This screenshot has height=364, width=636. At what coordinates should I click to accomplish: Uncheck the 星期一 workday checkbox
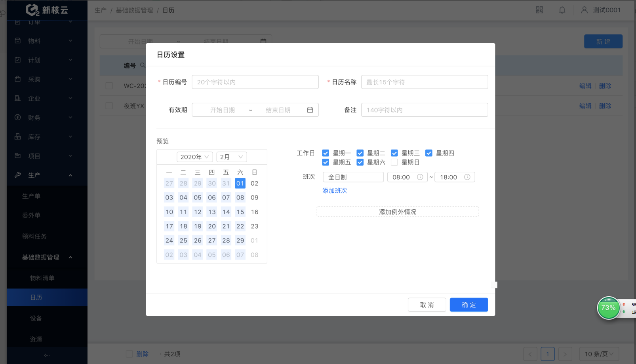(326, 153)
